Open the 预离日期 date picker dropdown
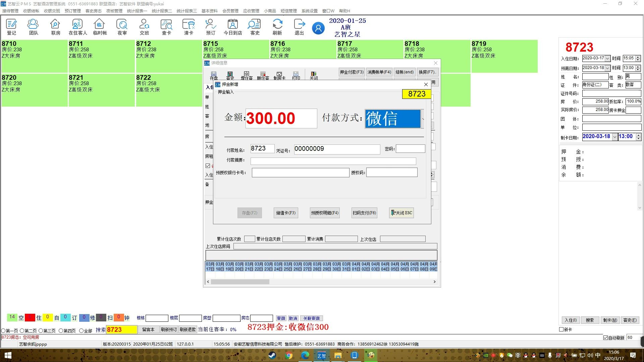Viewport: 644px width, 362px height. click(607, 68)
